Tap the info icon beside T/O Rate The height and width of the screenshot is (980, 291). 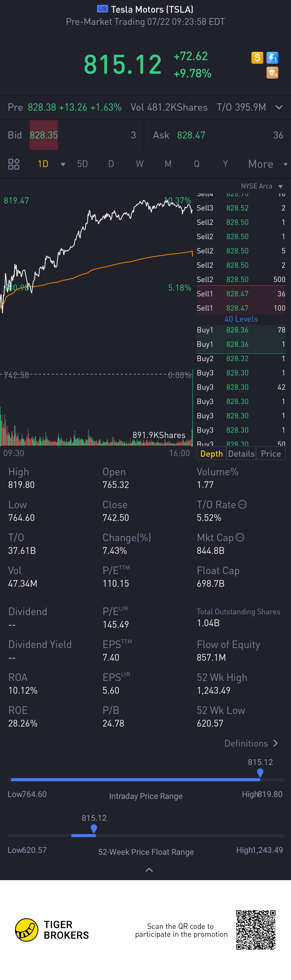click(x=242, y=504)
